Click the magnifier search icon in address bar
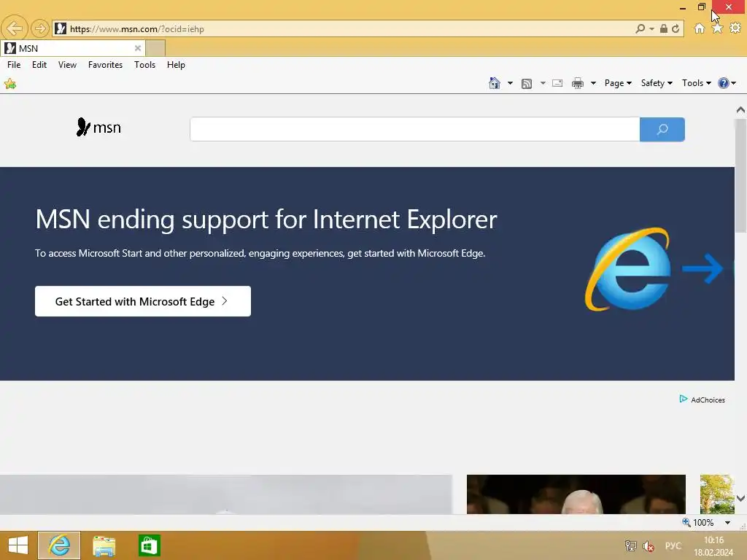747x560 pixels. tap(640, 28)
